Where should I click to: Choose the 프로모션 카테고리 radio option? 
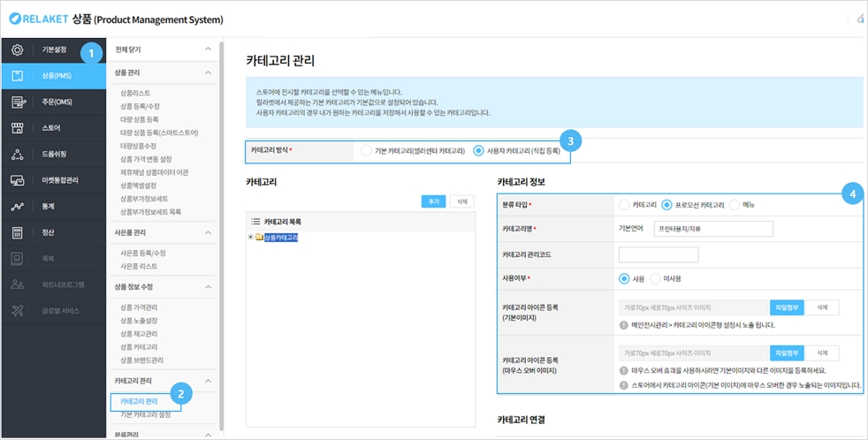666,205
